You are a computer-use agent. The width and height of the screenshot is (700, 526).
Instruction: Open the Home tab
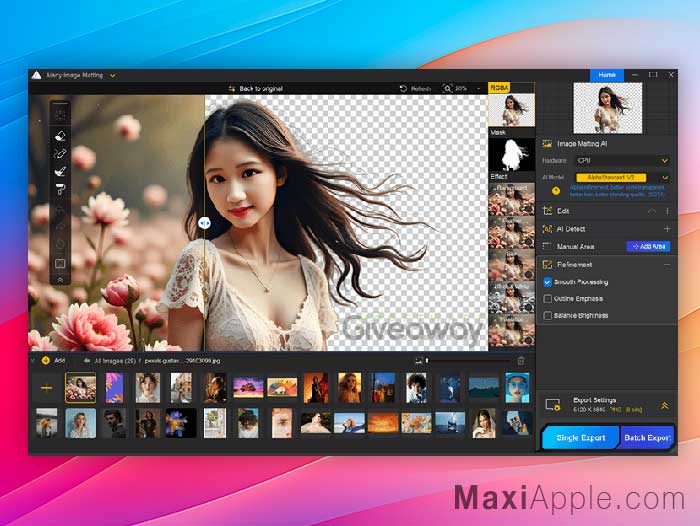pos(607,75)
